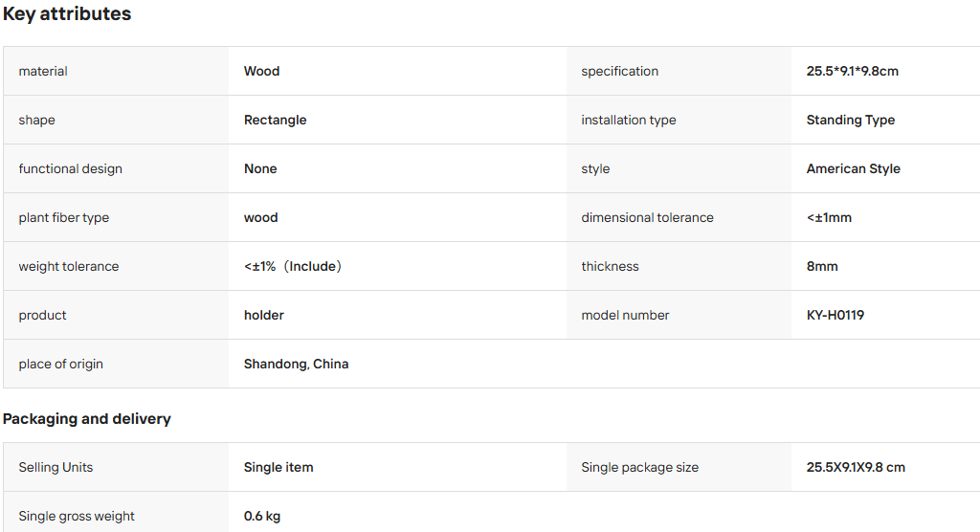
Task: Click the 'Single package size' label
Action: tap(639, 468)
